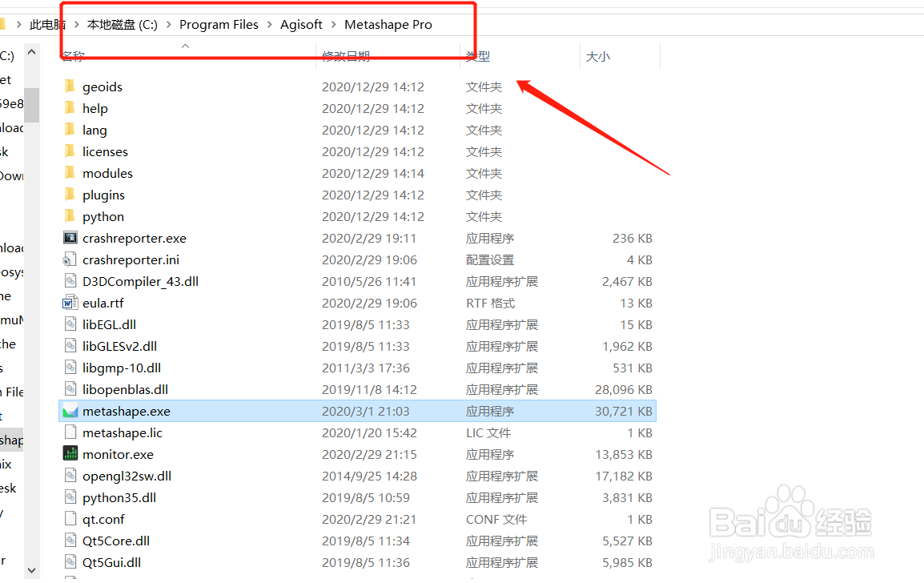Navigate to Program Files in address bar
This screenshot has width=924, height=583.
219,24
